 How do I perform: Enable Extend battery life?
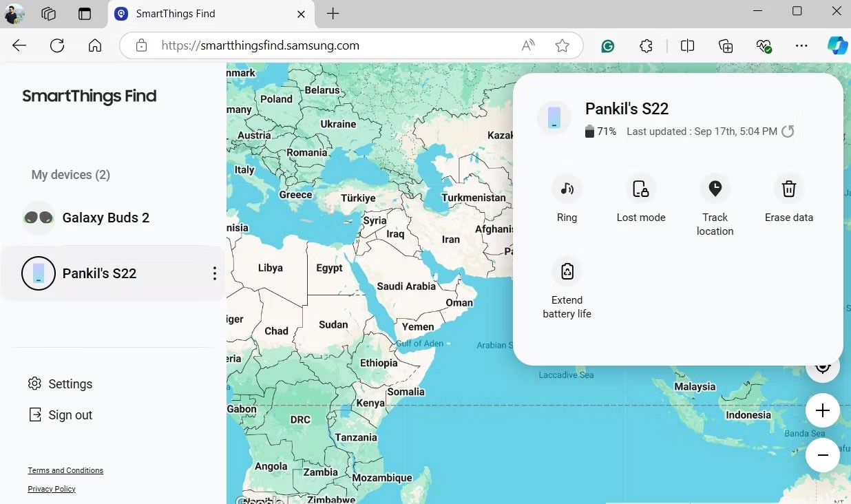[x=567, y=271]
